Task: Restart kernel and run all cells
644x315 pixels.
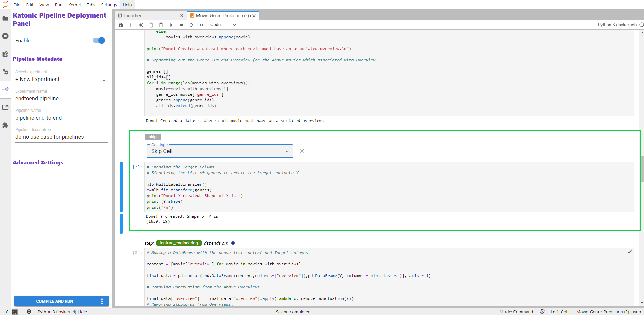Action: (x=202, y=25)
